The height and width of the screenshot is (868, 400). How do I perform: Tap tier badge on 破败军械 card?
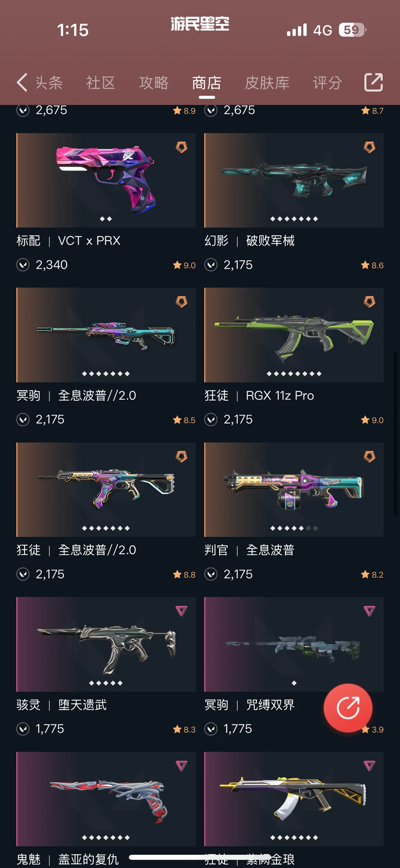pyautogui.click(x=369, y=147)
